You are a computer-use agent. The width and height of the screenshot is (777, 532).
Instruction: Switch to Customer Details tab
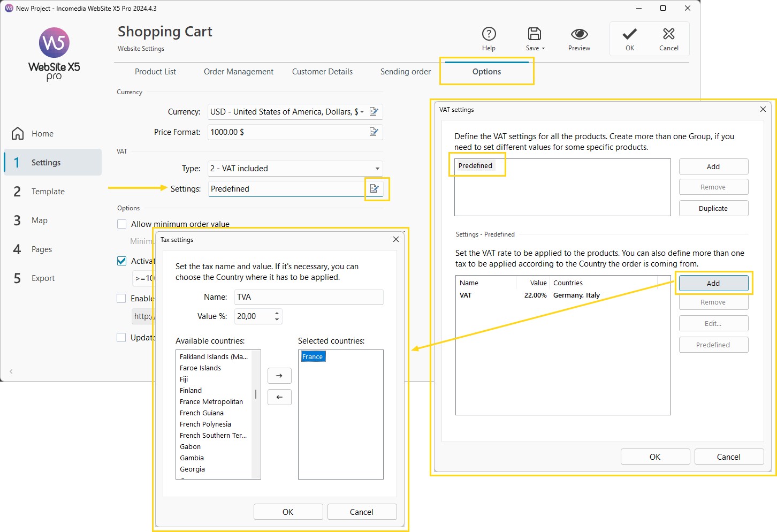pos(322,72)
